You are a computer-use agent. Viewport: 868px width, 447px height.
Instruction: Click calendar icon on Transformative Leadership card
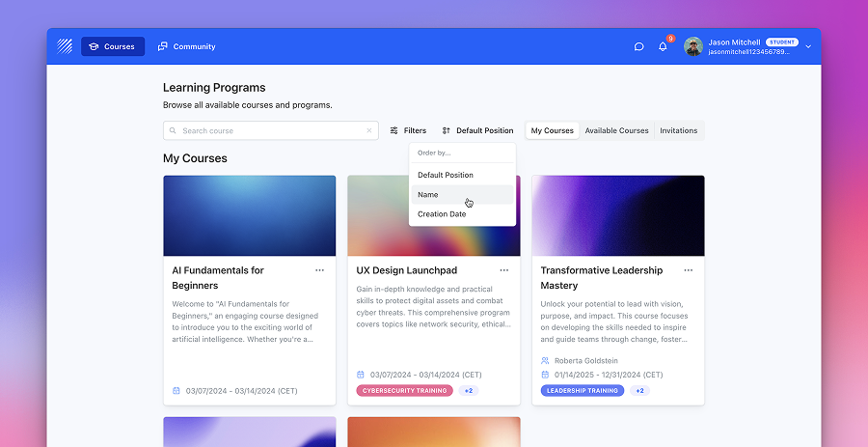pos(545,375)
